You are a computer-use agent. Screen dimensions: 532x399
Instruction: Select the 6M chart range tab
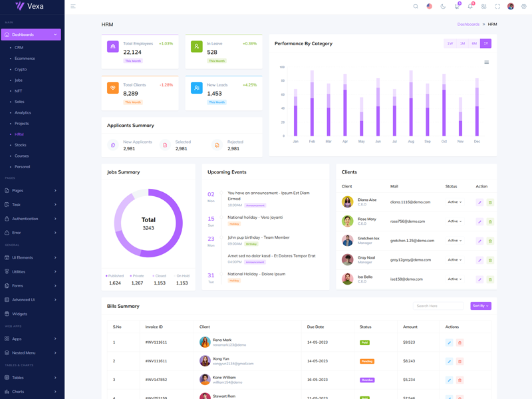click(474, 43)
